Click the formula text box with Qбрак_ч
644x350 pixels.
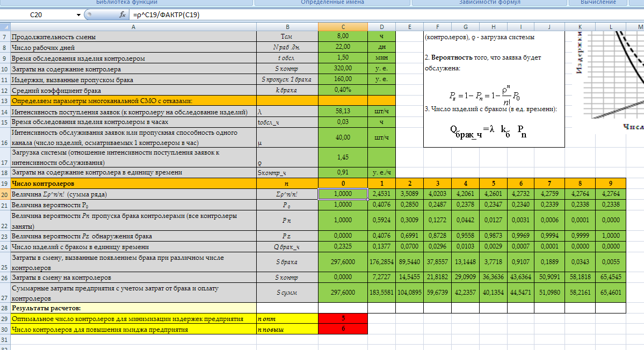point(494,89)
